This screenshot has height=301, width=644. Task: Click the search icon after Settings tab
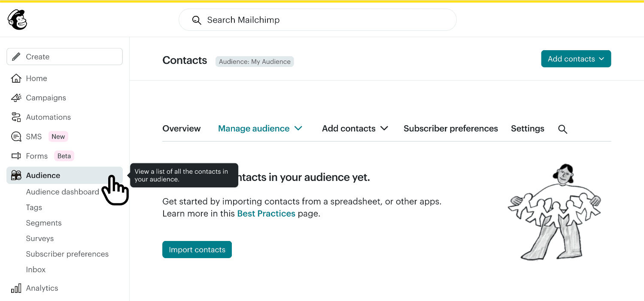[x=562, y=129]
